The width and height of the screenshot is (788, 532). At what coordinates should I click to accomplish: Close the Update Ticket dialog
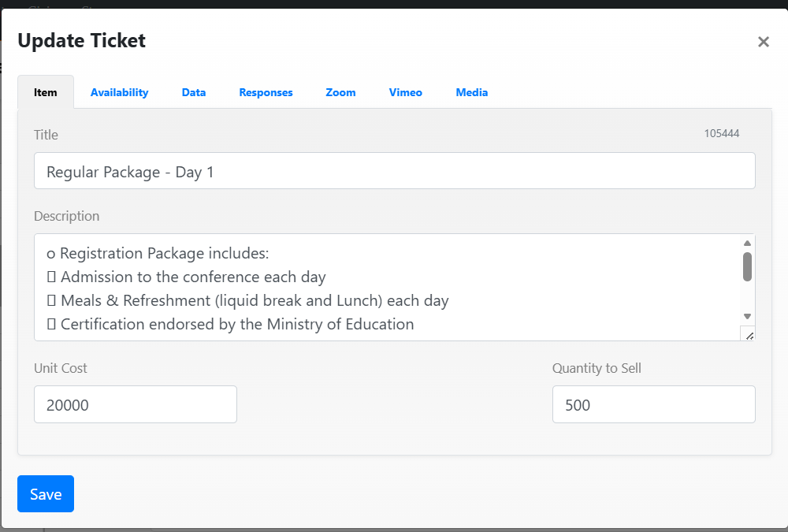tap(763, 43)
